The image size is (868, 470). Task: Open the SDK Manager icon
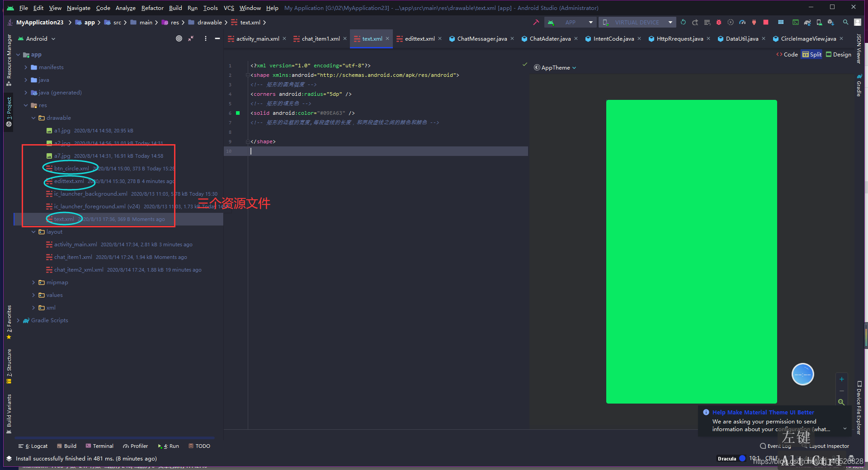pos(831,22)
